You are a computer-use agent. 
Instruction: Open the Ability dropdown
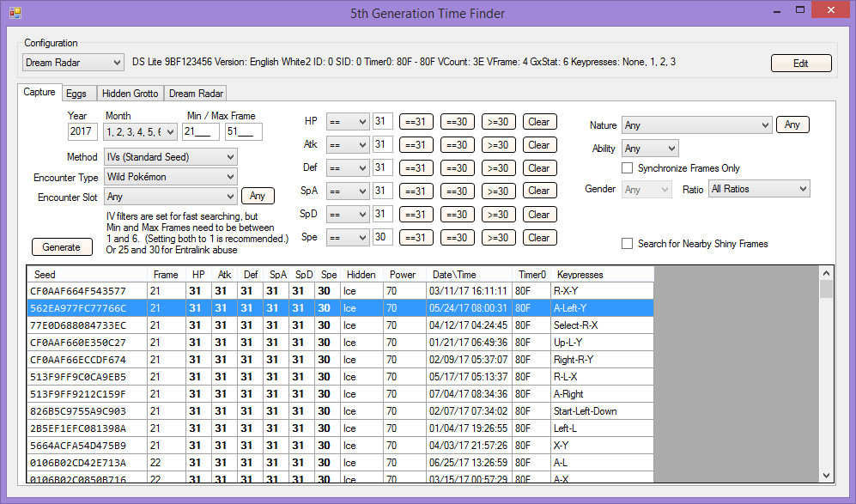pos(650,149)
